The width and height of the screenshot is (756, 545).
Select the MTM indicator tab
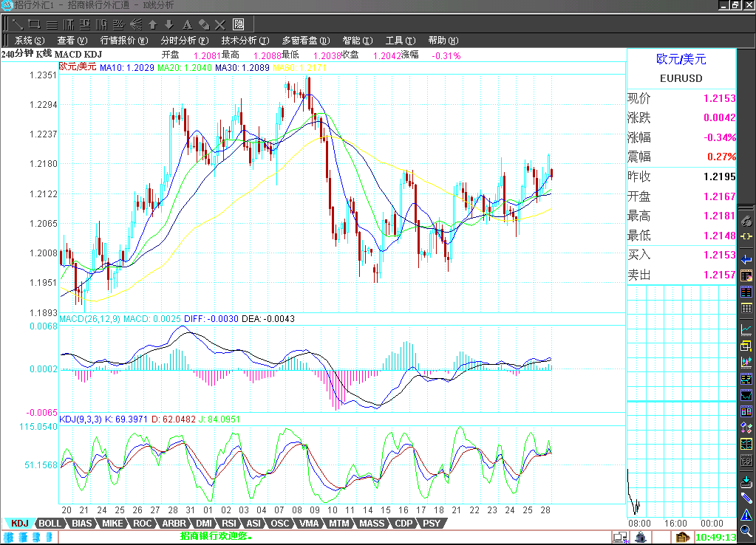click(338, 524)
